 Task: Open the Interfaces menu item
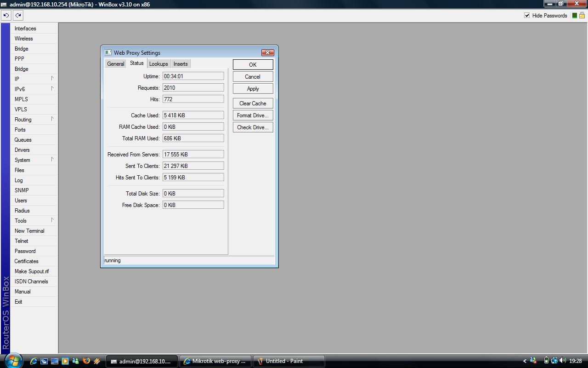pos(34,29)
